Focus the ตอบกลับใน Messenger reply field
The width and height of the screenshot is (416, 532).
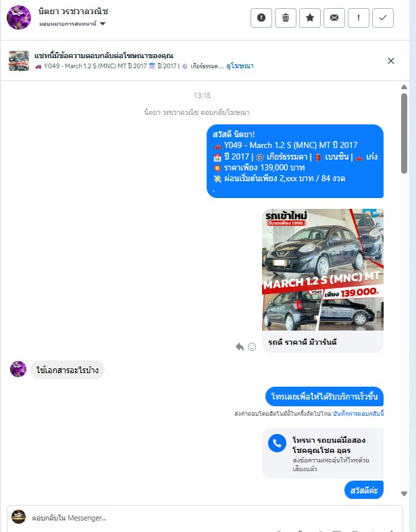(205, 518)
